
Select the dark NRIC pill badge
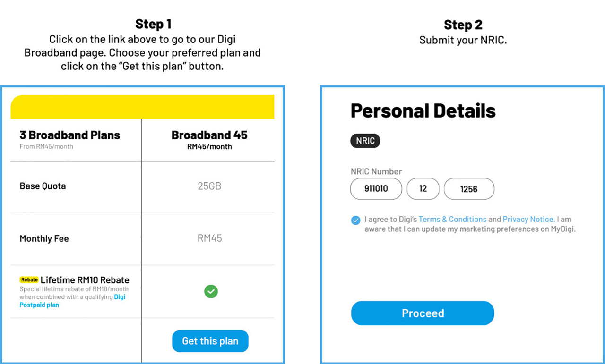pos(365,140)
